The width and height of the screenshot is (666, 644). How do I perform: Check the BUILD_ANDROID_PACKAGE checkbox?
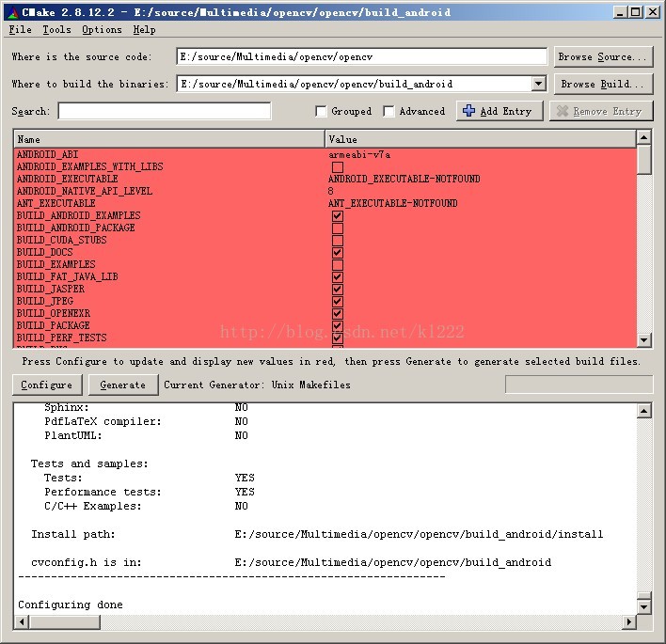click(x=338, y=228)
